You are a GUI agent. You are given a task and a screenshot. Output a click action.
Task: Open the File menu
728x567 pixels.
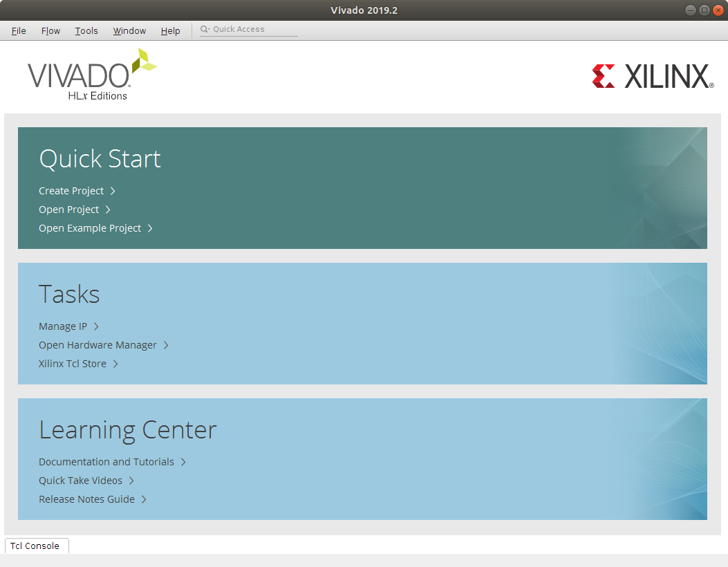tap(19, 30)
